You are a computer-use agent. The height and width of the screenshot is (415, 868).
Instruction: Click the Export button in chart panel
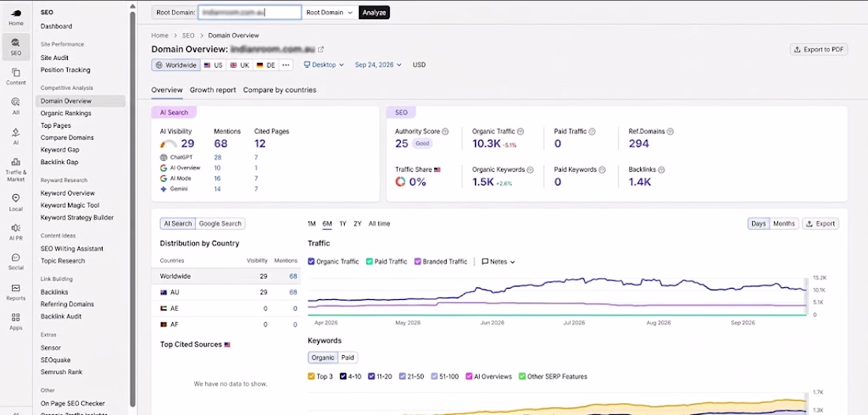point(821,223)
